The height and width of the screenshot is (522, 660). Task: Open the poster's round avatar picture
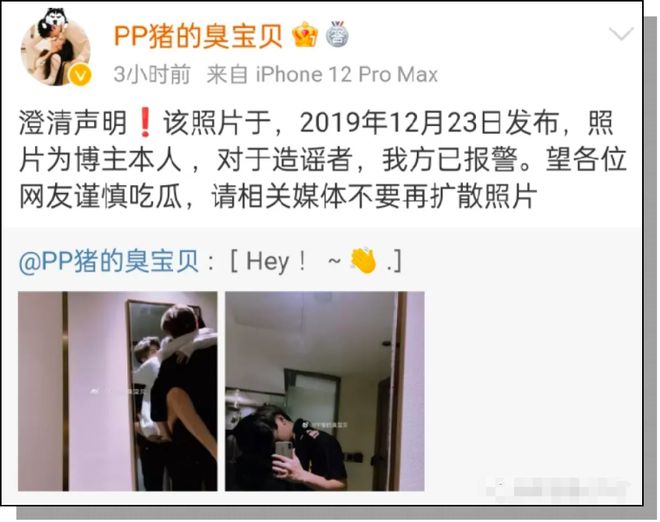pyautogui.click(x=55, y=48)
